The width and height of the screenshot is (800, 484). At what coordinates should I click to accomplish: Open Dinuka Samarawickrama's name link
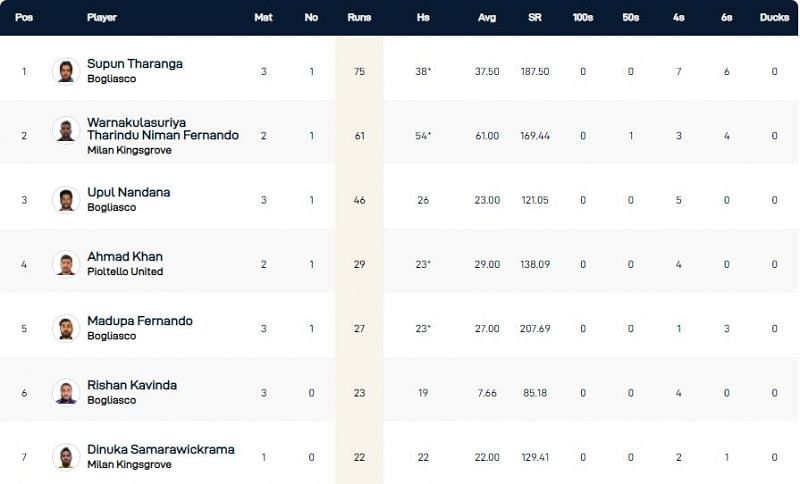click(161, 449)
